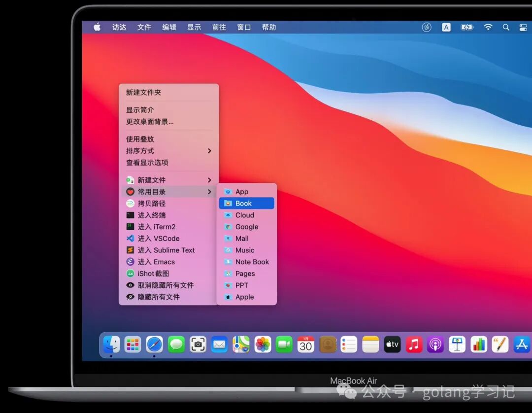Open Reminders from the Dock
Viewport: 532px width, 413px height.
349,345
